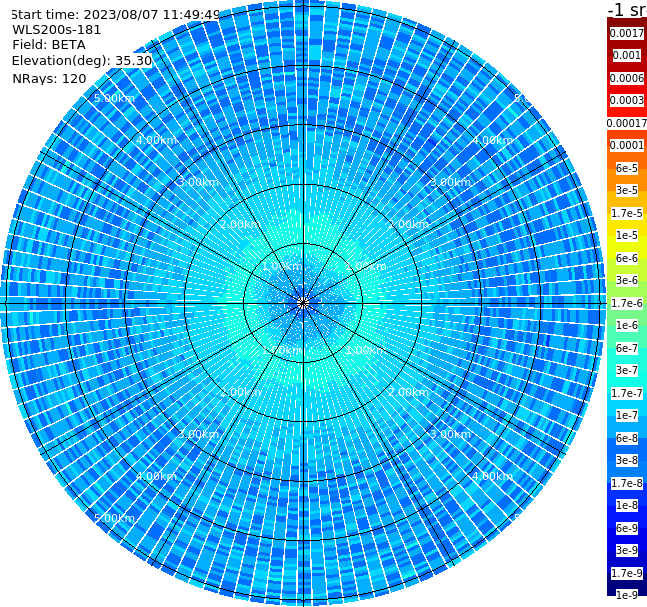This screenshot has width=647, height=607.
Task: Pick the 3e-5 tick on the colorbar
Action: 627,190
